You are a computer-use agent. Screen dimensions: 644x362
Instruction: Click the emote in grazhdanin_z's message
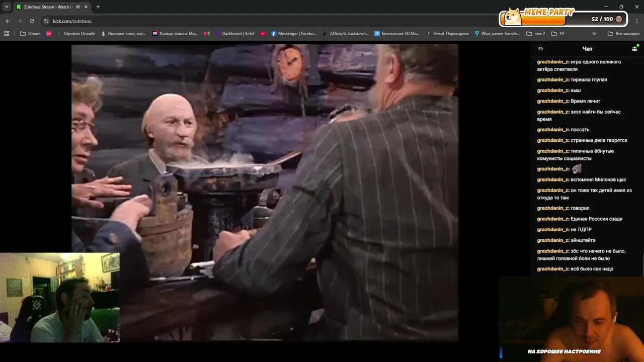(x=577, y=169)
